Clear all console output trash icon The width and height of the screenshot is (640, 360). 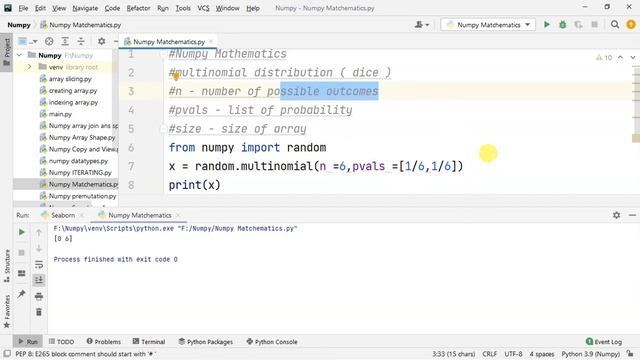click(39, 312)
